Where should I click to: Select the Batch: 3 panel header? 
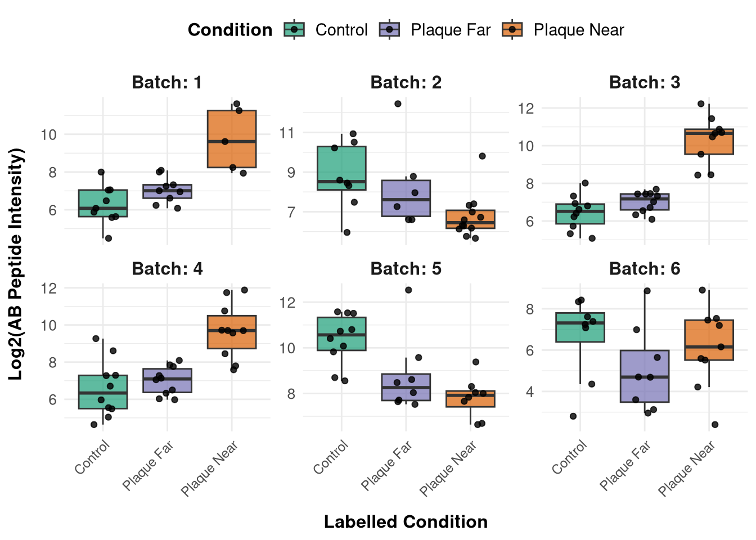(645, 83)
